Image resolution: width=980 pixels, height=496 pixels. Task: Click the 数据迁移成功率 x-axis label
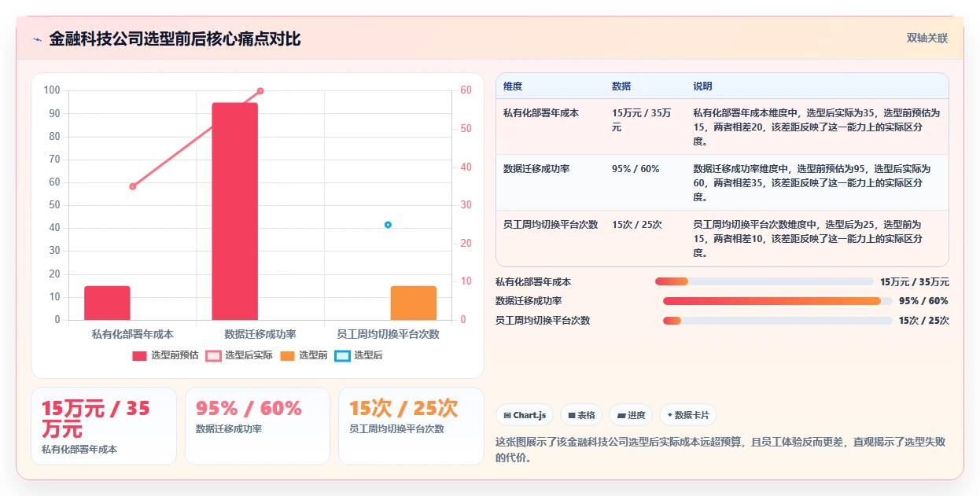(260, 334)
